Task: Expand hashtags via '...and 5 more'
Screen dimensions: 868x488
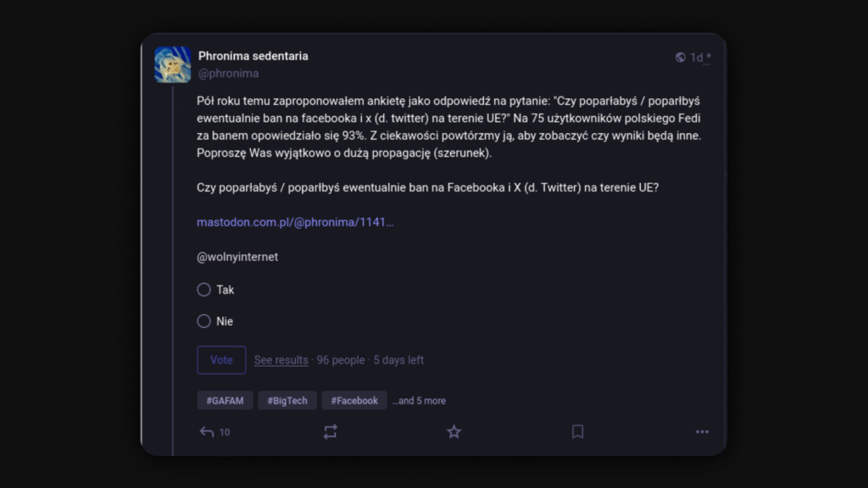Action: click(419, 401)
